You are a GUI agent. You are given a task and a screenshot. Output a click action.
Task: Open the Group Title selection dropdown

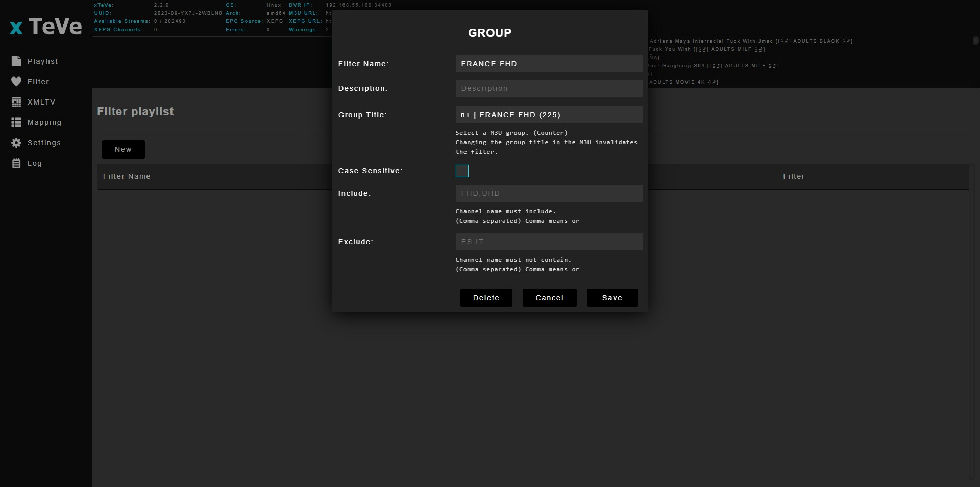pos(549,115)
